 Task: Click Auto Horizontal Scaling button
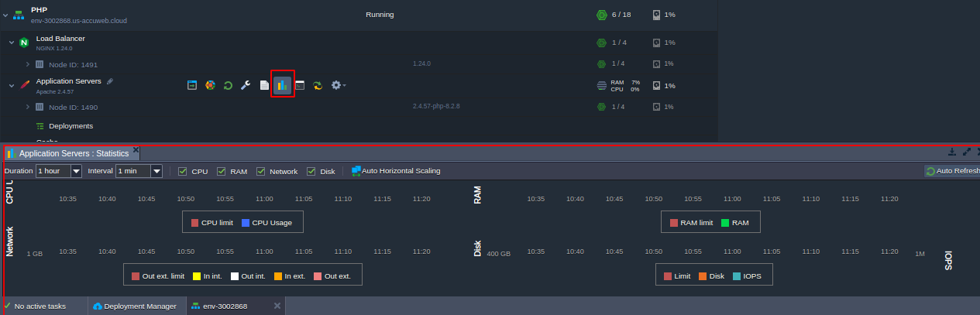396,171
